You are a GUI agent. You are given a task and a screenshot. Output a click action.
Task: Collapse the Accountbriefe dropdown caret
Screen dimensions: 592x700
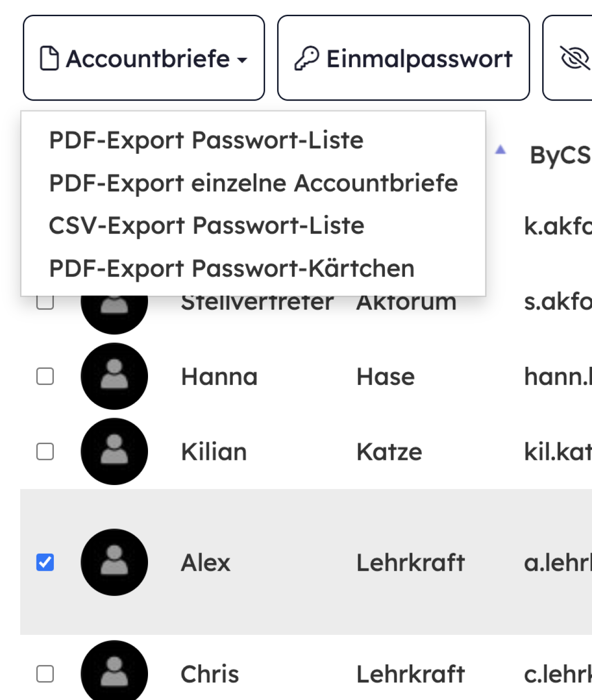click(x=242, y=60)
